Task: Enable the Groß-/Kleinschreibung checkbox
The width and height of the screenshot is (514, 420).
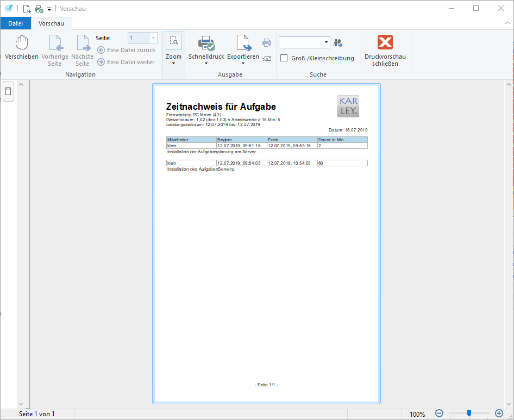Action: [284, 58]
